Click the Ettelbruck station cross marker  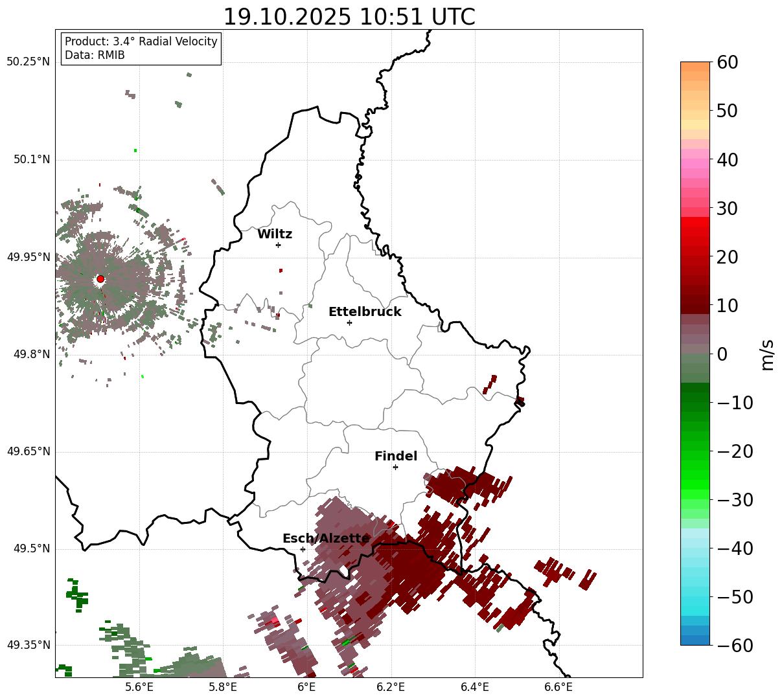(350, 322)
